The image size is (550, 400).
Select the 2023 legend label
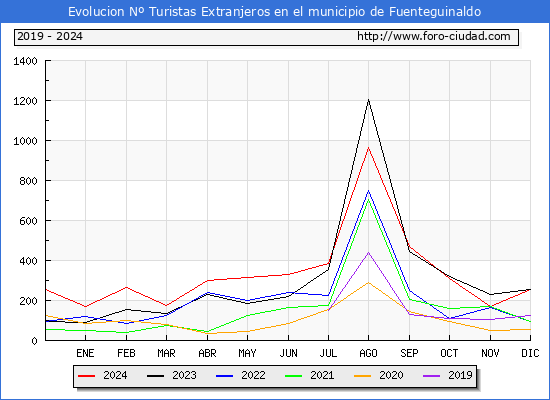point(184,375)
